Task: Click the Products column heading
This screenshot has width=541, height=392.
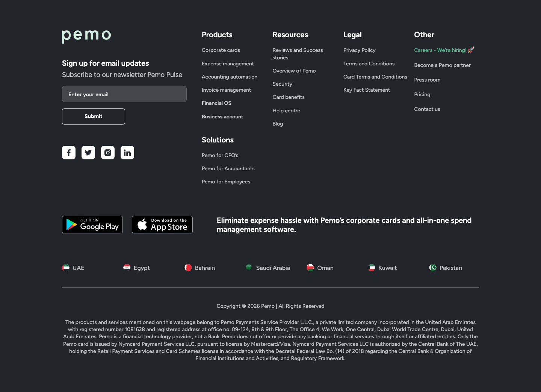Action: (217, 35)
